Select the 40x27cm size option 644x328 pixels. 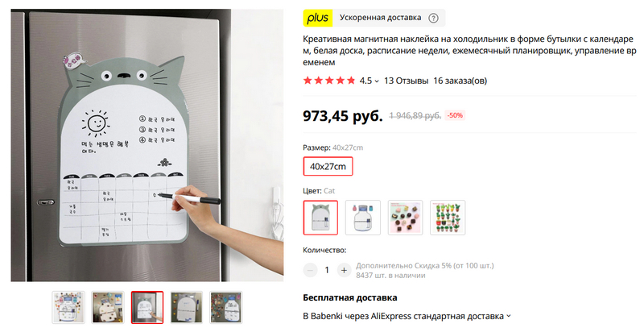coord(328,167)
